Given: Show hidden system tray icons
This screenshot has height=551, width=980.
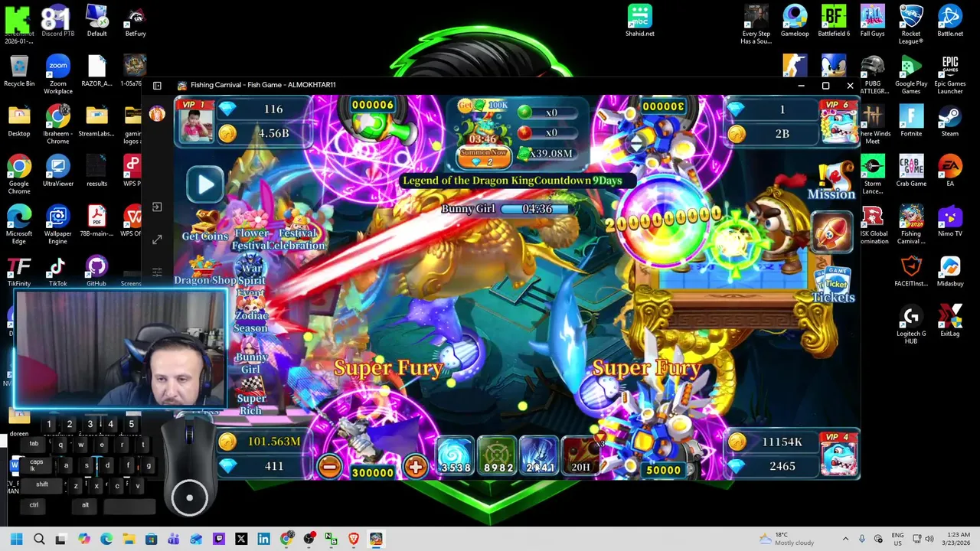Looking at the screenshot, I should coord(845,539).
